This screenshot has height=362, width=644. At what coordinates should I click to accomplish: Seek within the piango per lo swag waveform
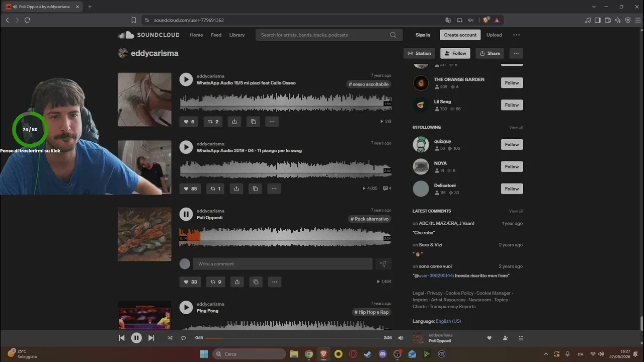click(285, 169)
